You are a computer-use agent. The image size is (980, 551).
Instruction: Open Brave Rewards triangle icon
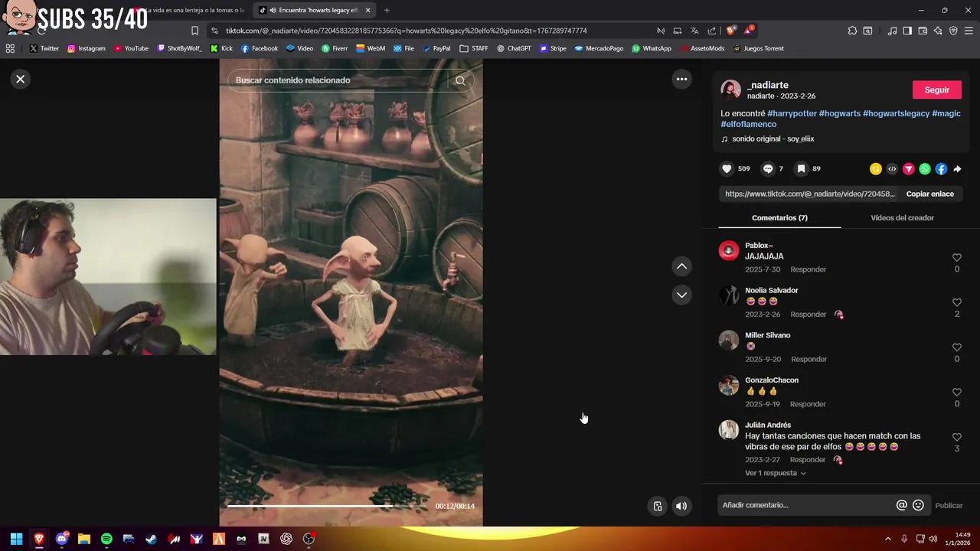(749, 31)
